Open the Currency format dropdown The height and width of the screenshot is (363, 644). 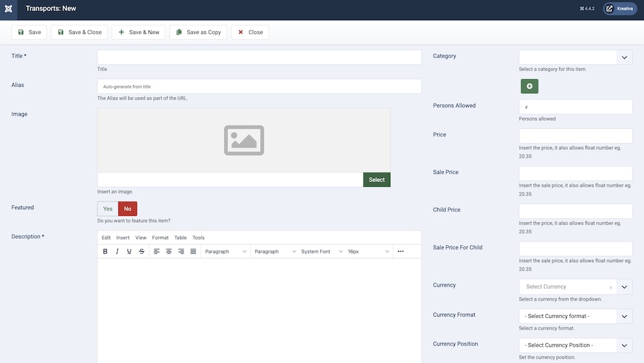pyautogui.click(x=575, y=317)
